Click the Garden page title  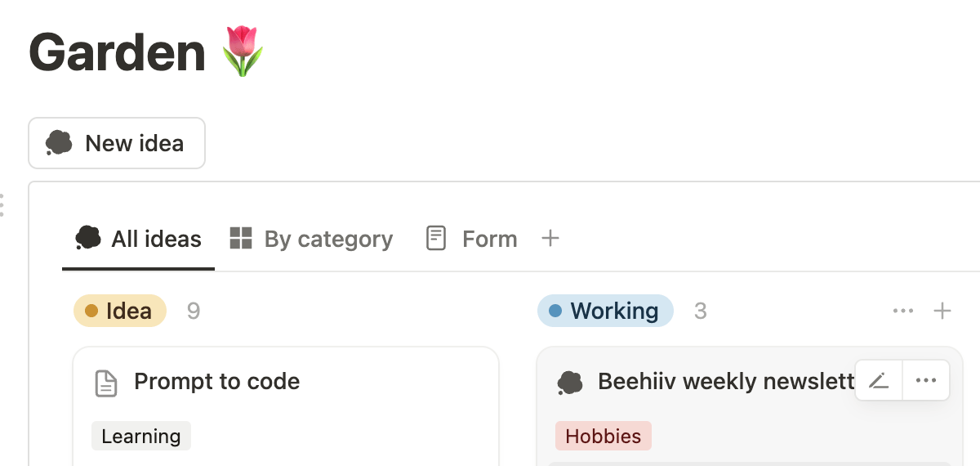(118, 51)
